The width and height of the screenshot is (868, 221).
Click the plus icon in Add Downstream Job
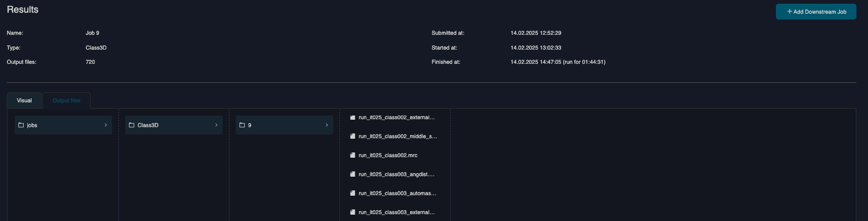click(790, 12)
